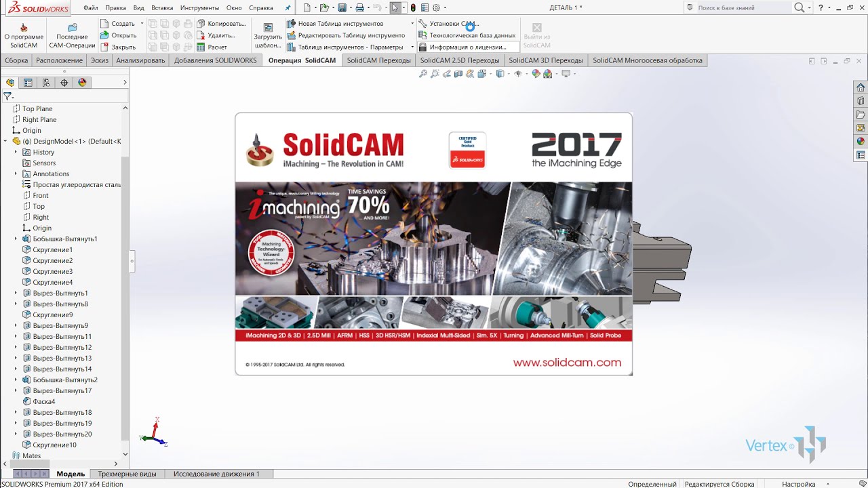This screenshot has height=488, width=868.
Task: Open the Options gear icon
Action: click(x=436, y=7)
